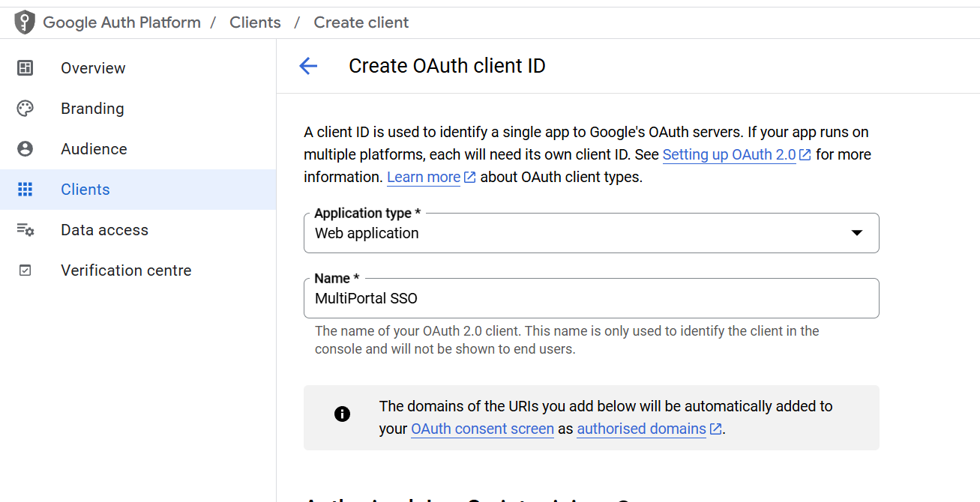Click the info icon in the notice box
Viewport: 980px width, 502px height.
(x=342, y=414)
